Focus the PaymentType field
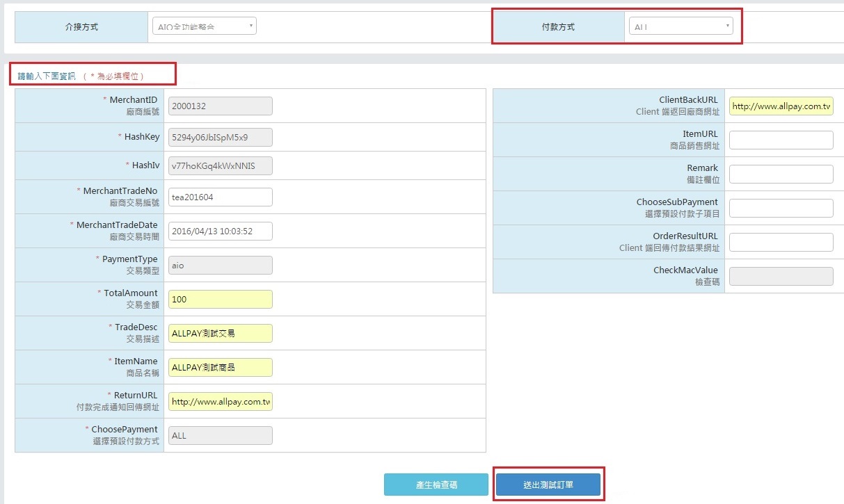 [x=220, y=266]
